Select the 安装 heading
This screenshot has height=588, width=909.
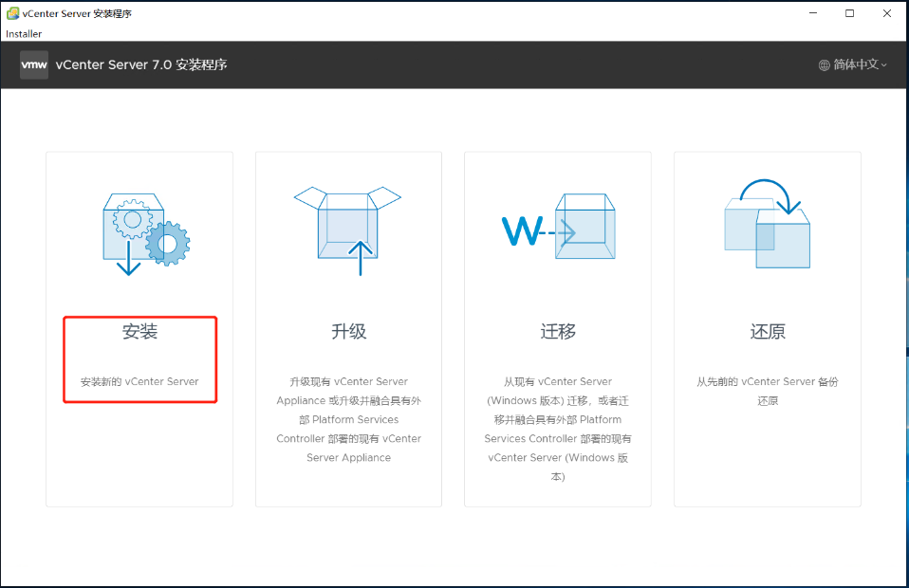coord(139,331)
